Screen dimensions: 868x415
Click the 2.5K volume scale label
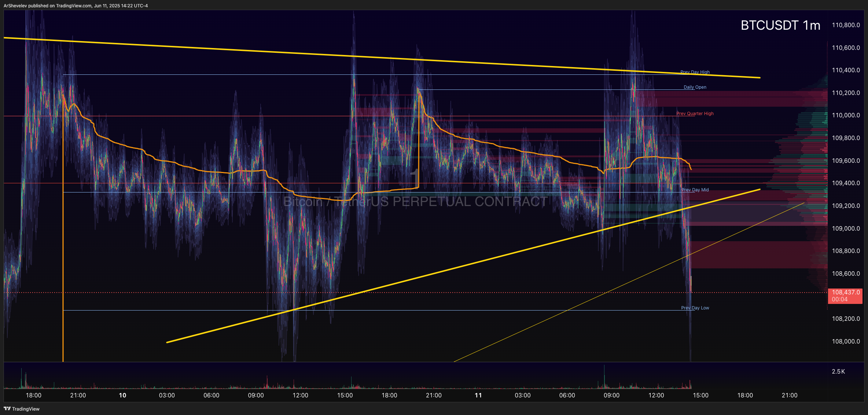pyautogui.click(x=838, y=371)
